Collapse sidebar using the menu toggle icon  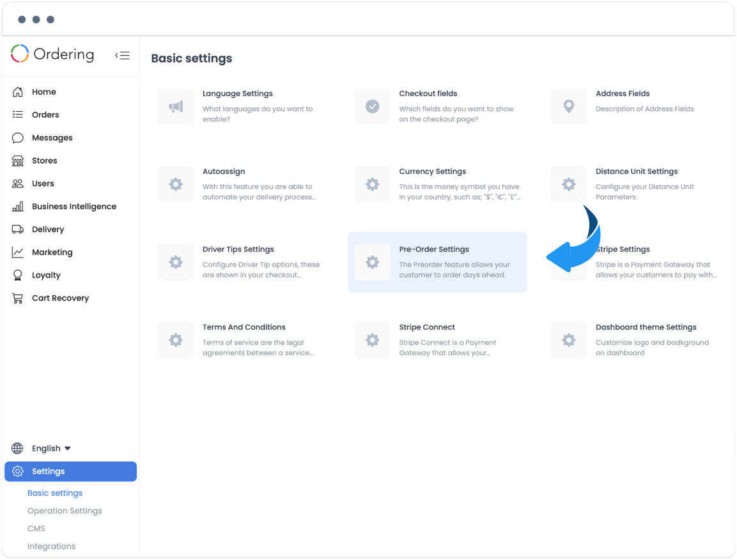coord(122,56)
